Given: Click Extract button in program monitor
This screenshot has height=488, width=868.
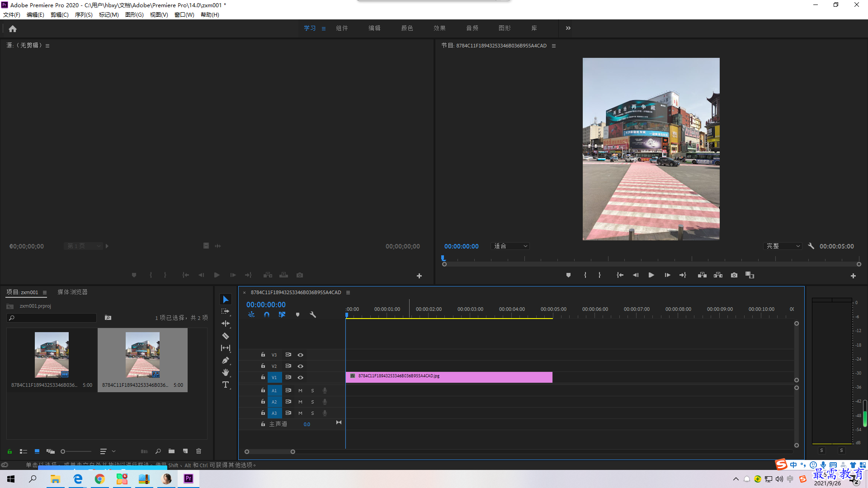Looking at the screenshot, I should (718, 275).
